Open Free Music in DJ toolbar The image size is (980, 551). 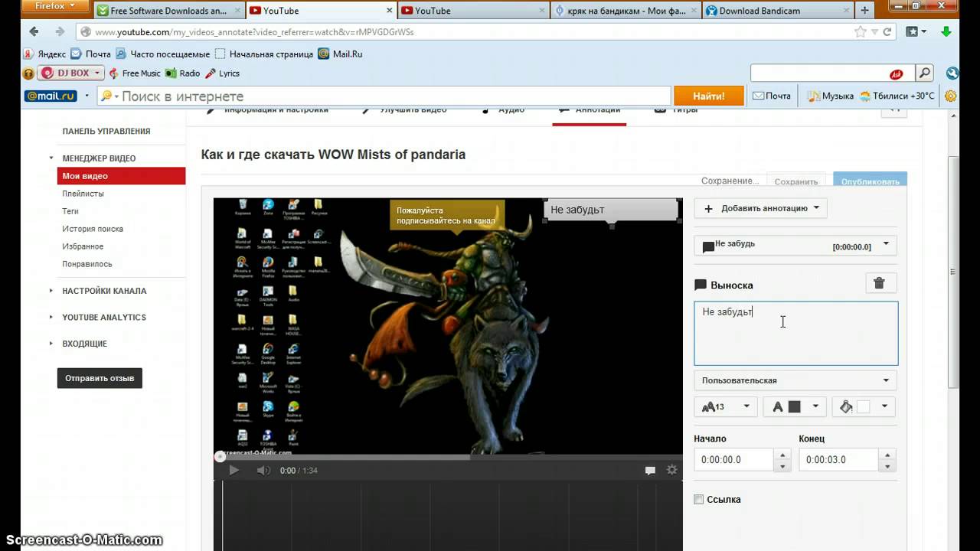[x=135, y=73]
